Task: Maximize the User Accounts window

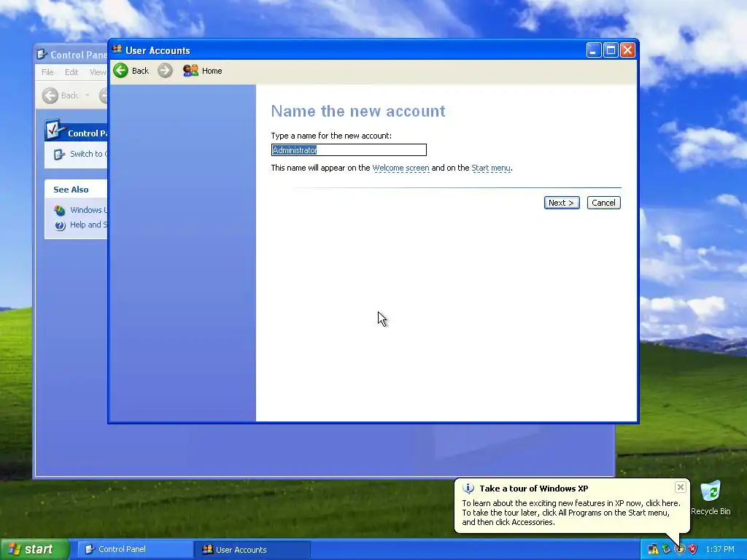Action: click(x=611, y=50)
